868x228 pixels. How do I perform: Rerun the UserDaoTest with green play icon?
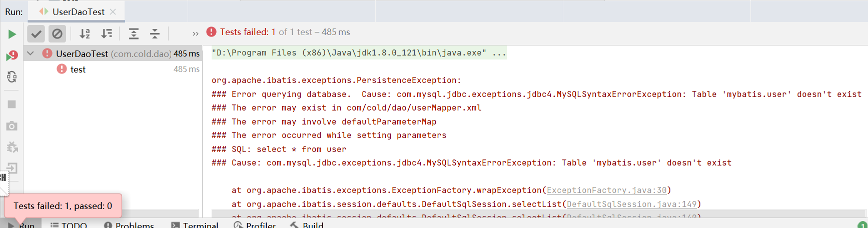click(12, 34)
